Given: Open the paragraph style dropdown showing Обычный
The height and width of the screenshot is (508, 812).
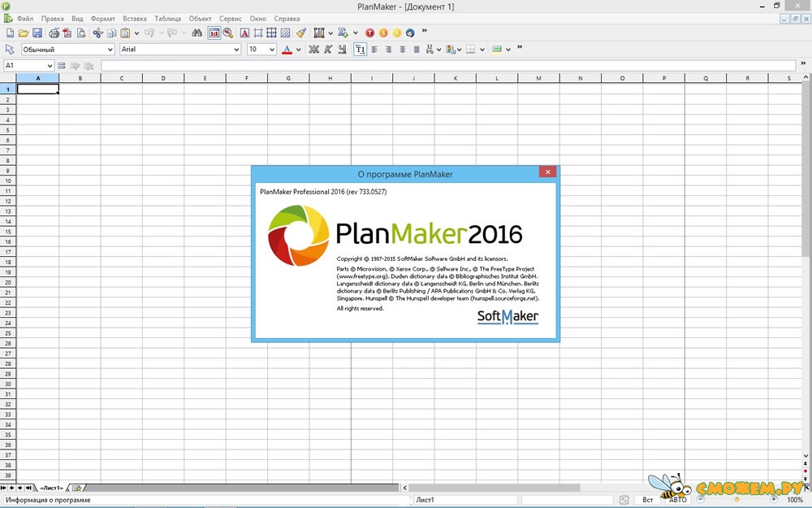Looking at the screenshot, I should pyautogui.click(x=110, y=50).
